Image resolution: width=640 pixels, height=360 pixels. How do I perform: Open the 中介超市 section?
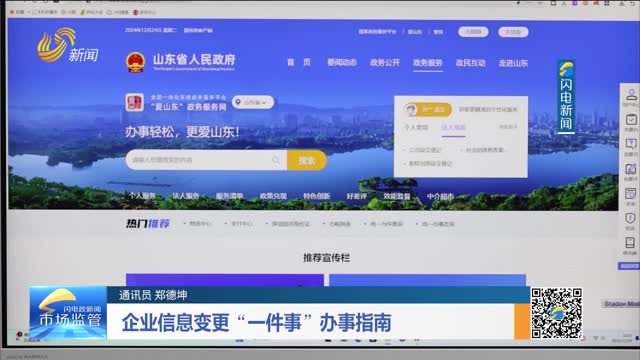[440, 196]
